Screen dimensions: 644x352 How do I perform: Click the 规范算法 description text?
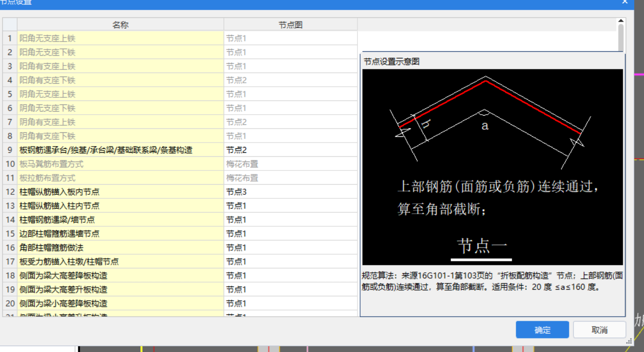point(493,281)
